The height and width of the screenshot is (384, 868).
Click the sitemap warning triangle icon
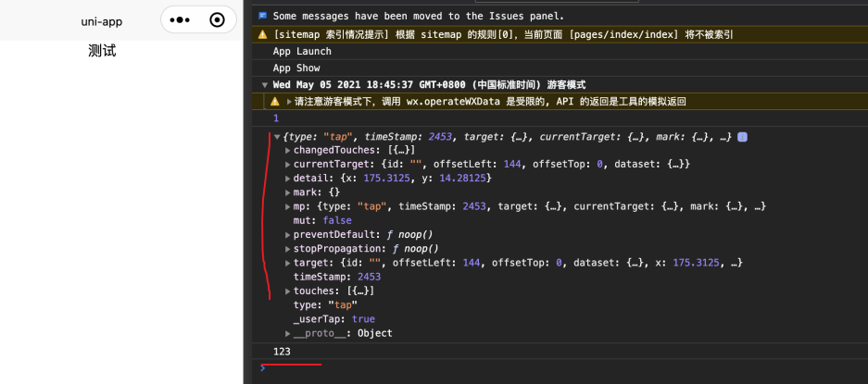(x=263, y=34)
